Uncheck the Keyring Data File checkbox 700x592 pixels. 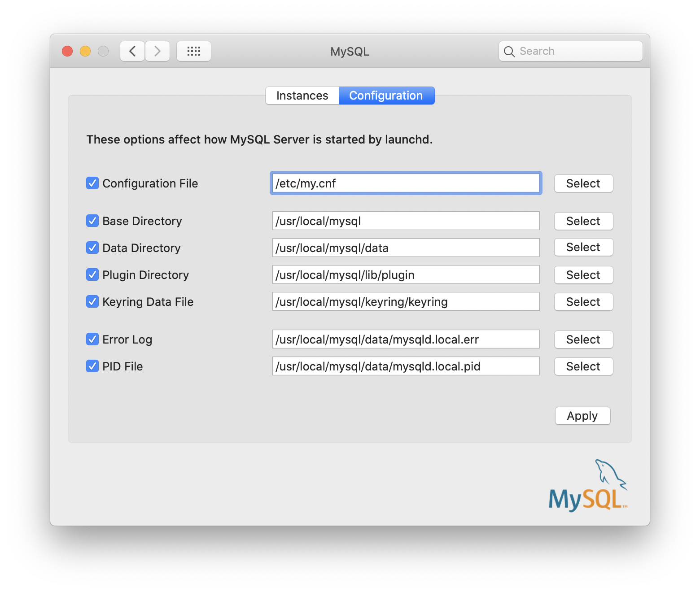(92, 301)
